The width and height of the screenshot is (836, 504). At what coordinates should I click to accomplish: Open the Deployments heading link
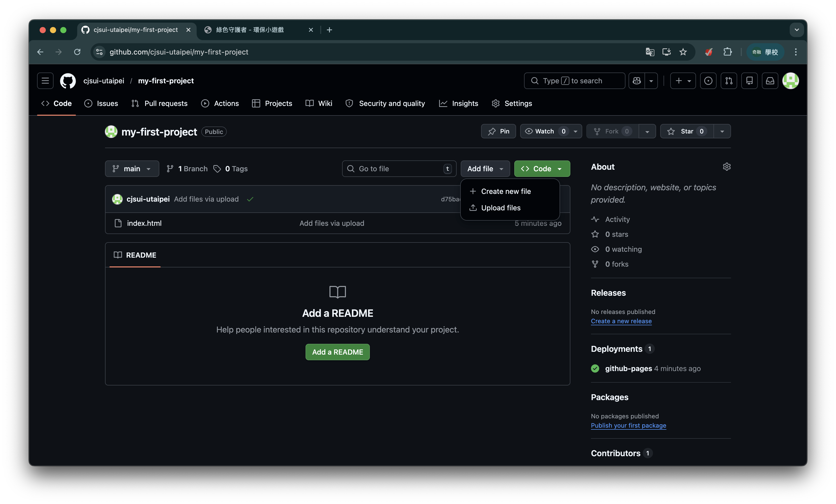pos(623,349)
